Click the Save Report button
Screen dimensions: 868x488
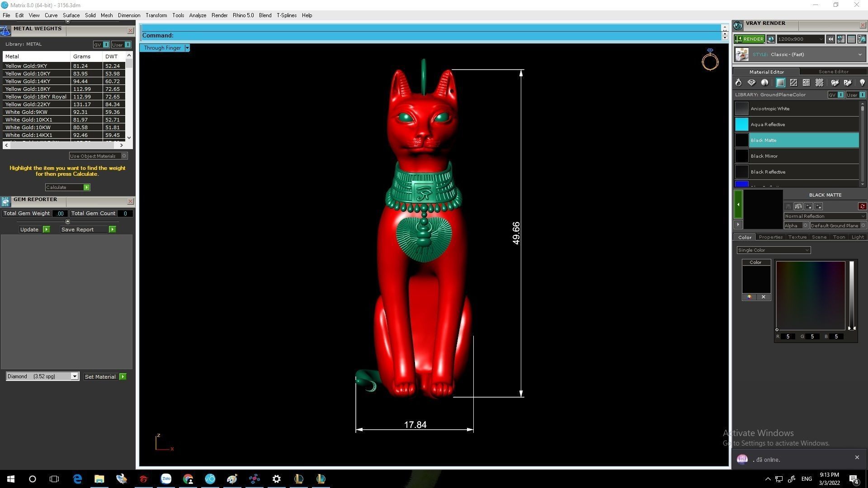pos(88,230)
